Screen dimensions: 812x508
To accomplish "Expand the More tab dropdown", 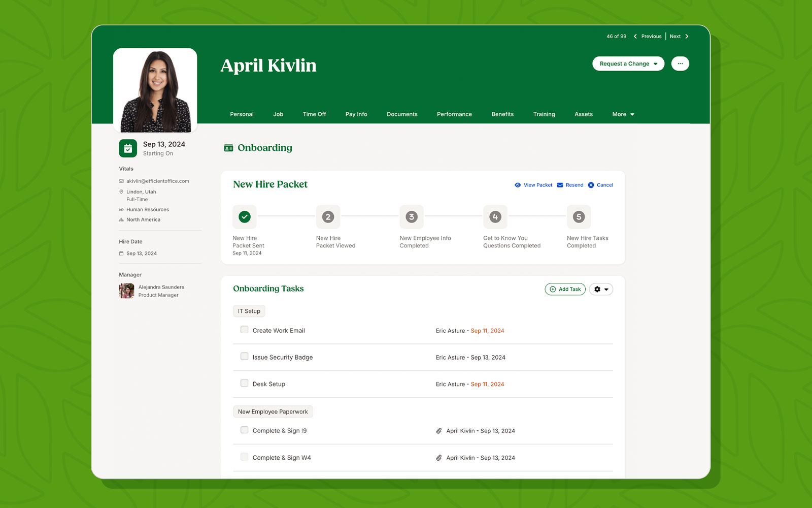I will click(x=623, y=114).
